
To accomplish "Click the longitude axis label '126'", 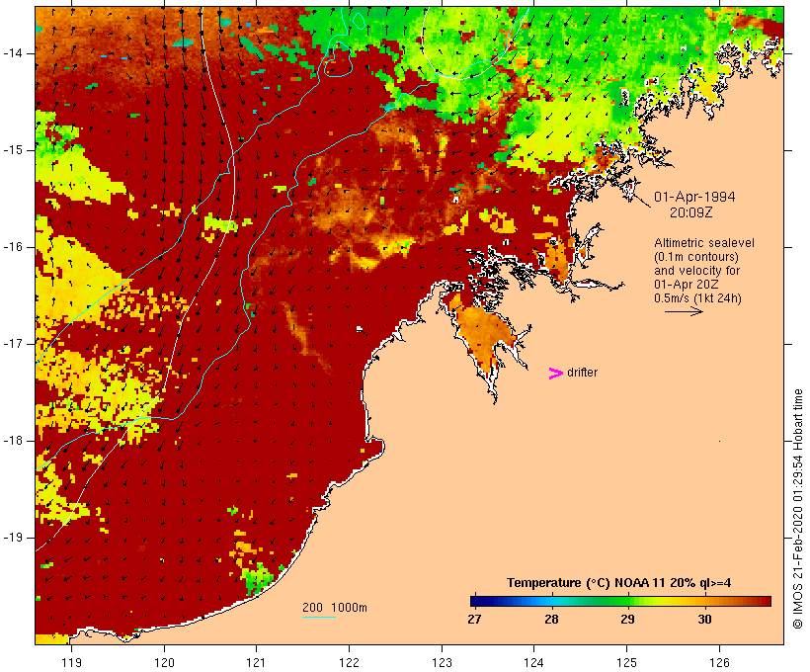I will (x=719, y=662).
